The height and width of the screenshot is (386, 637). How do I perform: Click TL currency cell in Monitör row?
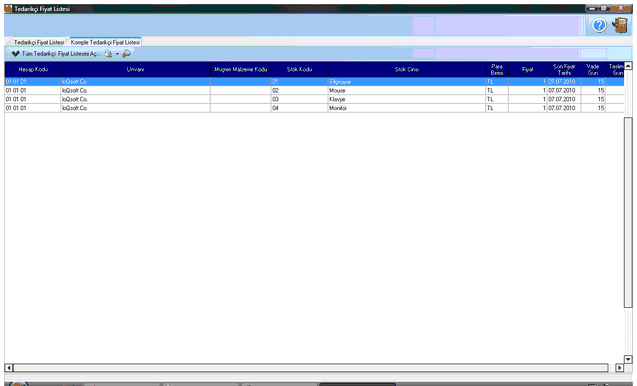[497, 108]
